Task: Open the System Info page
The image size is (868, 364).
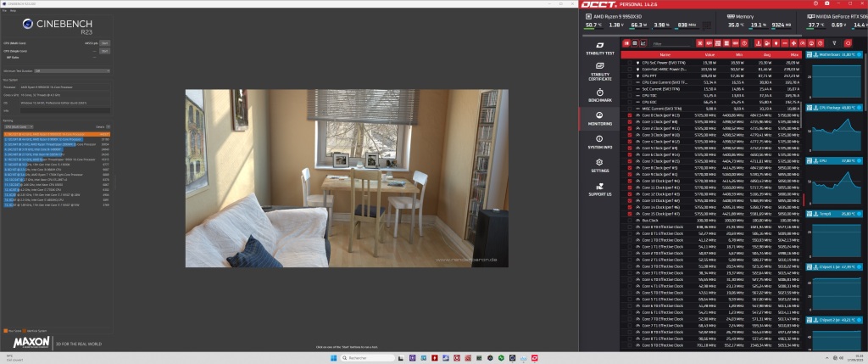Action: [599, 141]
